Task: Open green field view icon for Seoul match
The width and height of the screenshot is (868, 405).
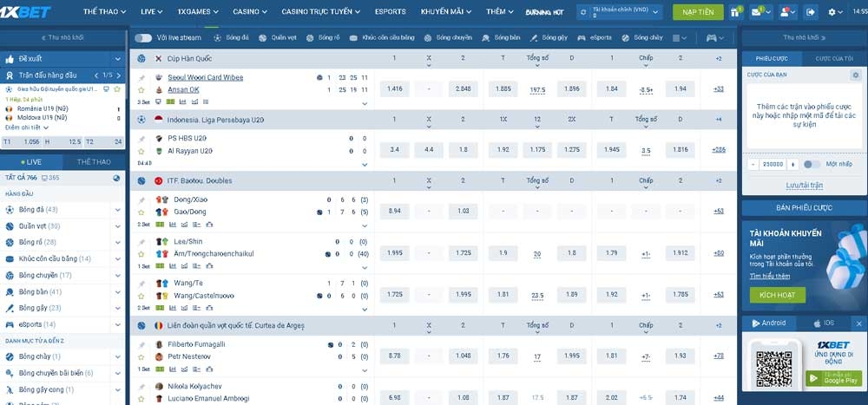Action: [x=170, y=101]
